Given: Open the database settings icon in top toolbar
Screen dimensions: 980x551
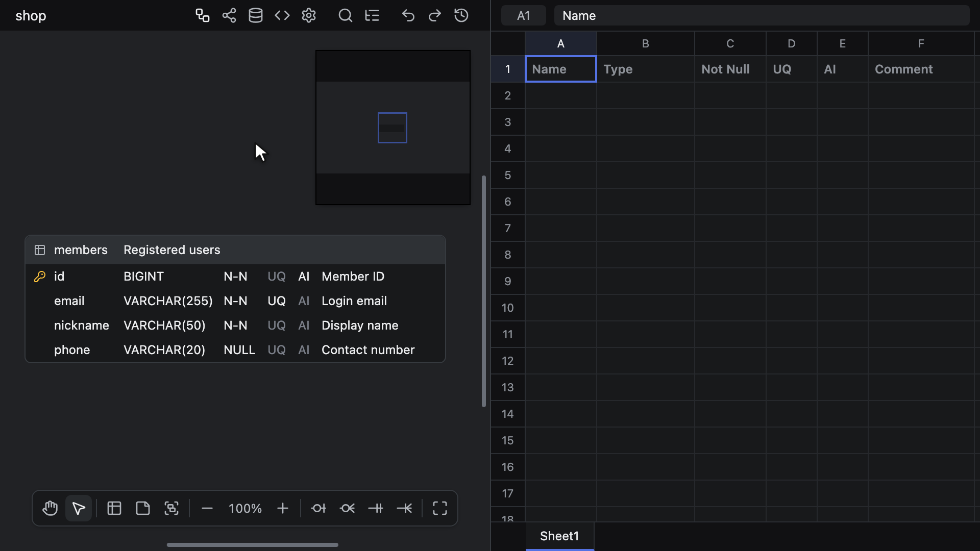Looking at the screenshot, I should pyautogui.click(x=256, y=15).
